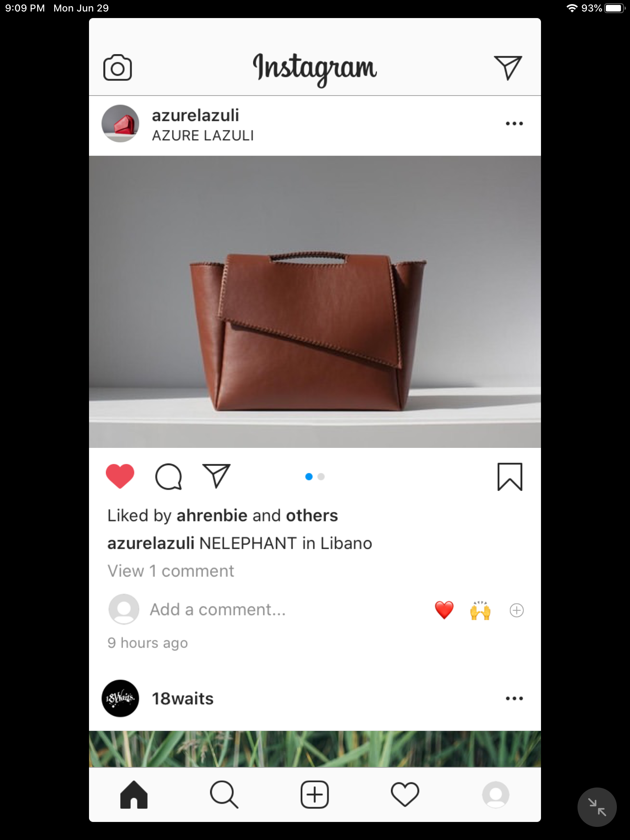This screenshot has width=630, height=840.
Task: Open the search magnifier tab
Action: coord(224,794)
